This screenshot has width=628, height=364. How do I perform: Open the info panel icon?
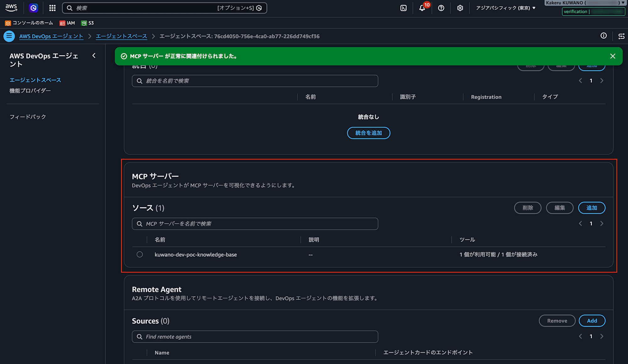pos(604,36)
